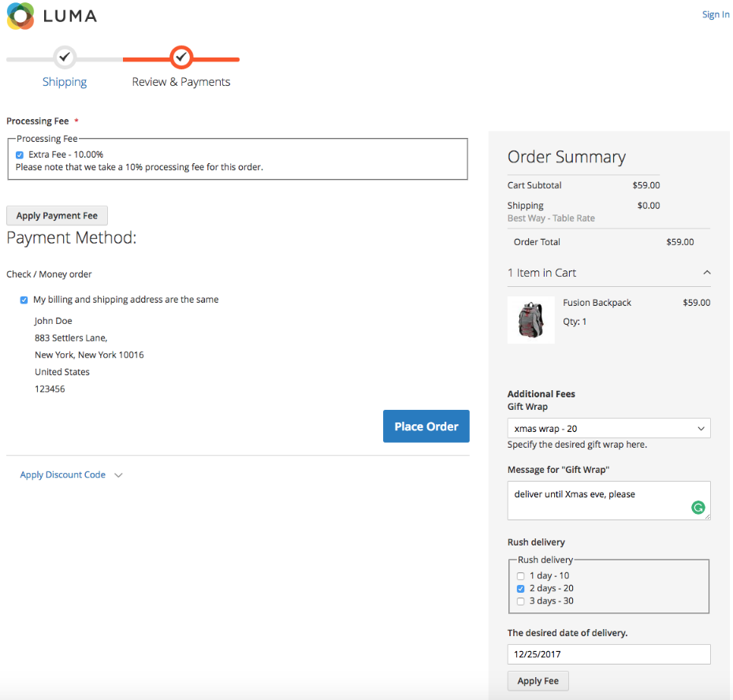Image resolution: width=733 pixels, height=700 pixels.
Task: Open the Gift Wrap dropdown
Action: (x=608, y=428)
